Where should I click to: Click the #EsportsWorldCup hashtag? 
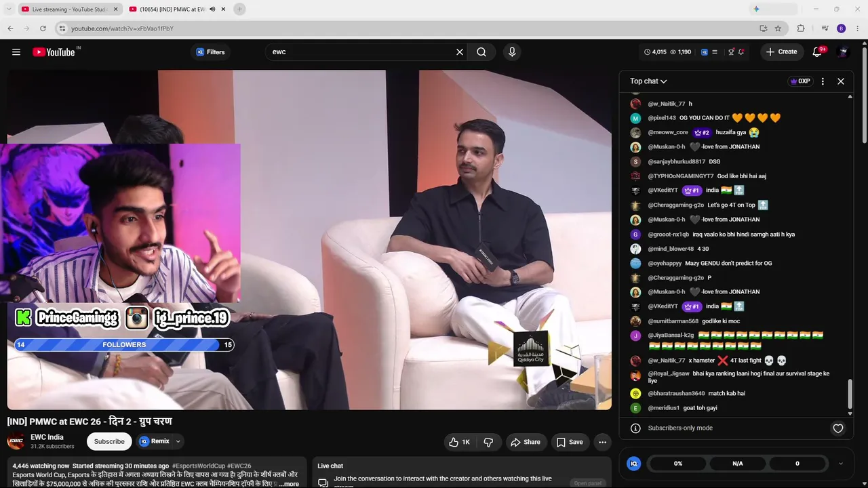coord(199,466)
